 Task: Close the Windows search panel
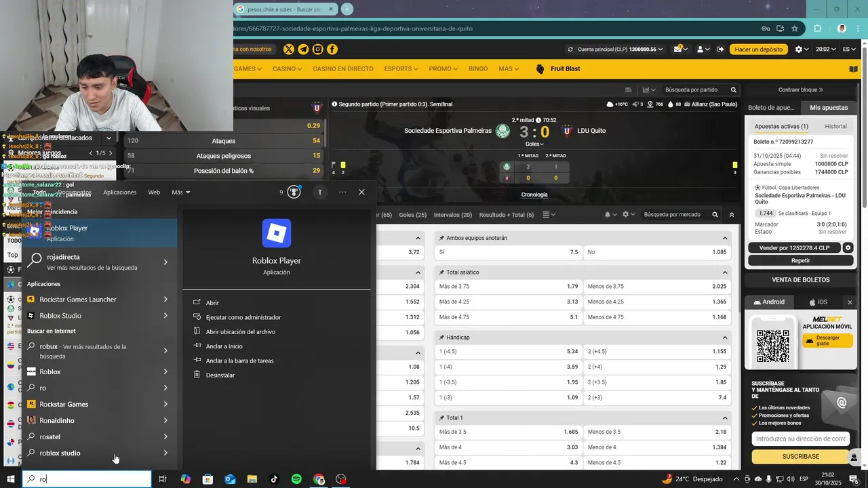361,192
